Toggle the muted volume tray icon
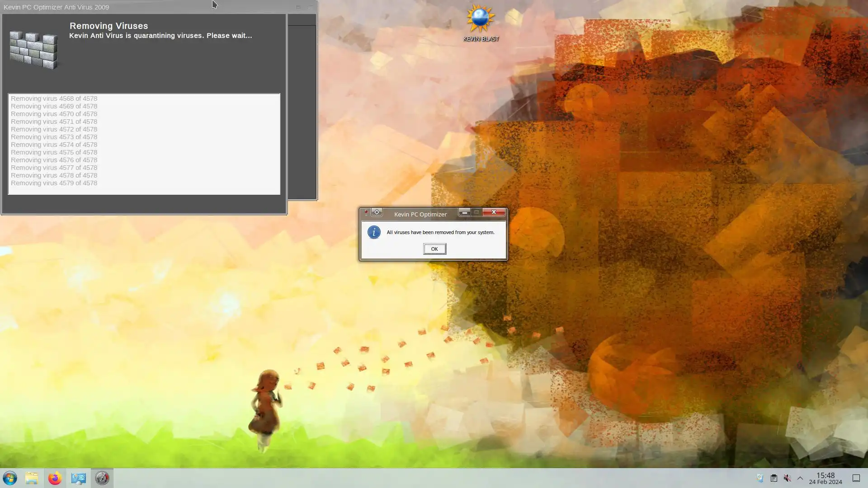868x488 pixels. 787,478
